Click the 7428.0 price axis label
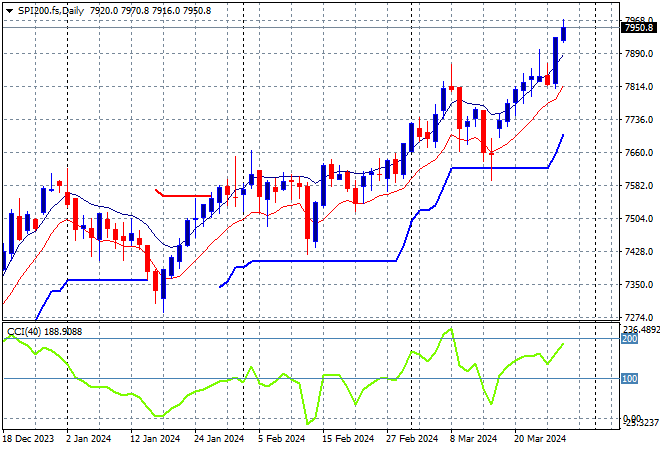This screenshot has height=450, width=660. [639, 251]
